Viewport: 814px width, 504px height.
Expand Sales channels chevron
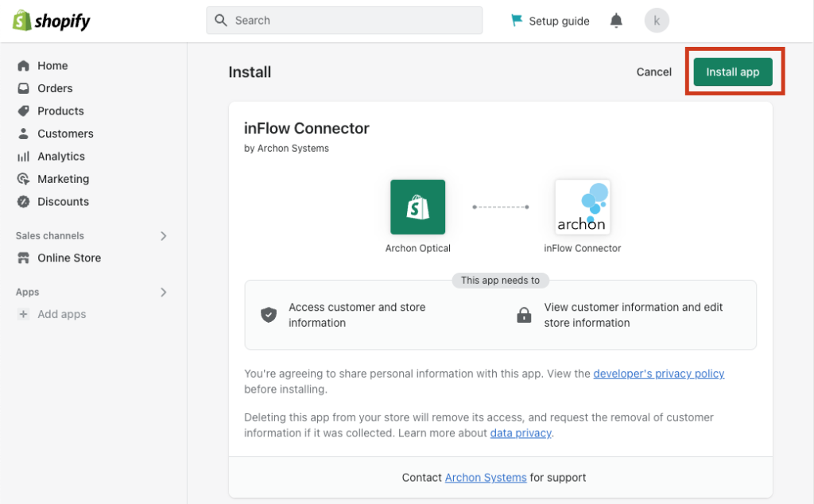[x=164, y=235]
